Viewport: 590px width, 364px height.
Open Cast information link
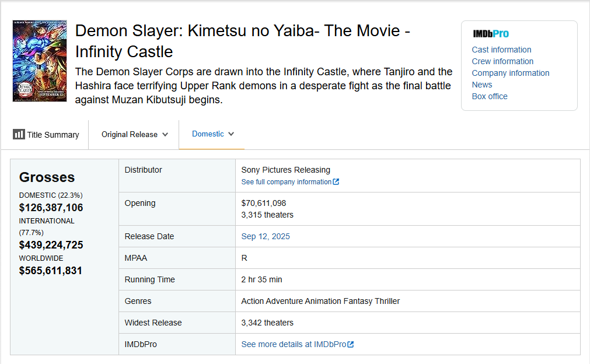pos(501,50)
